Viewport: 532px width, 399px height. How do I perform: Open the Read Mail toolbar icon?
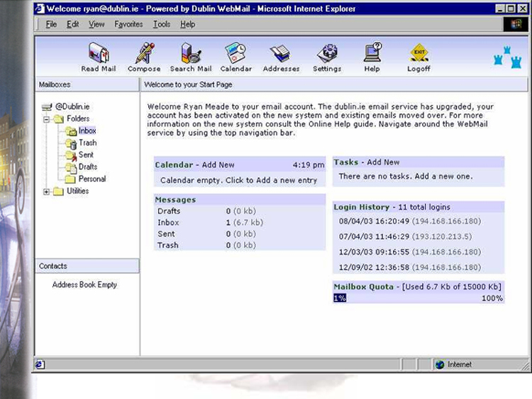click(98, 54)
